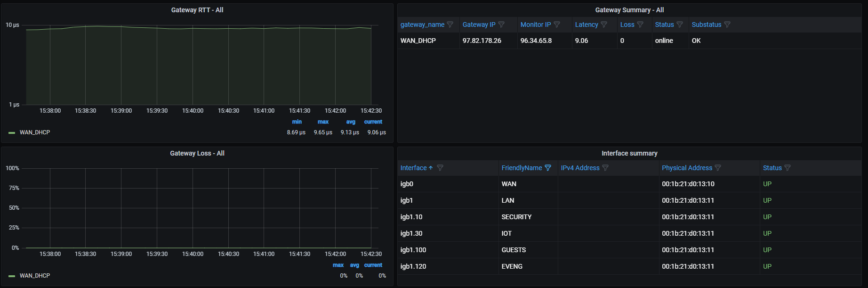Open the Physical Address filter icon
The width and height of the screenshot is (868, 288).
pyautogui.click(x=718, y=168)
